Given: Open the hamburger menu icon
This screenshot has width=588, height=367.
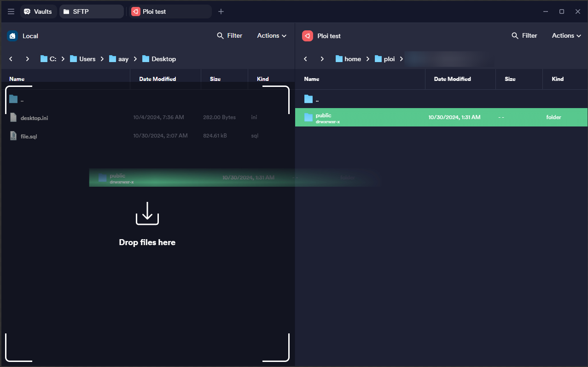Looking at the screenshot, I should 11,11.
